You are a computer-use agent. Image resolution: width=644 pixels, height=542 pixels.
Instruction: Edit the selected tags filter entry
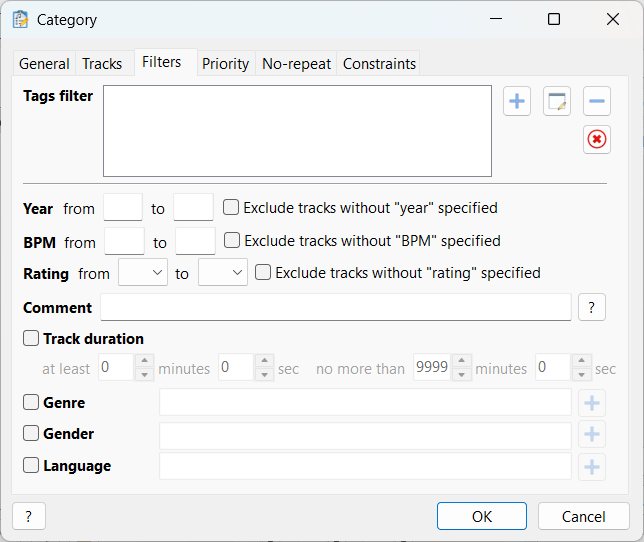pyautogui.click(x=557, y=101)
